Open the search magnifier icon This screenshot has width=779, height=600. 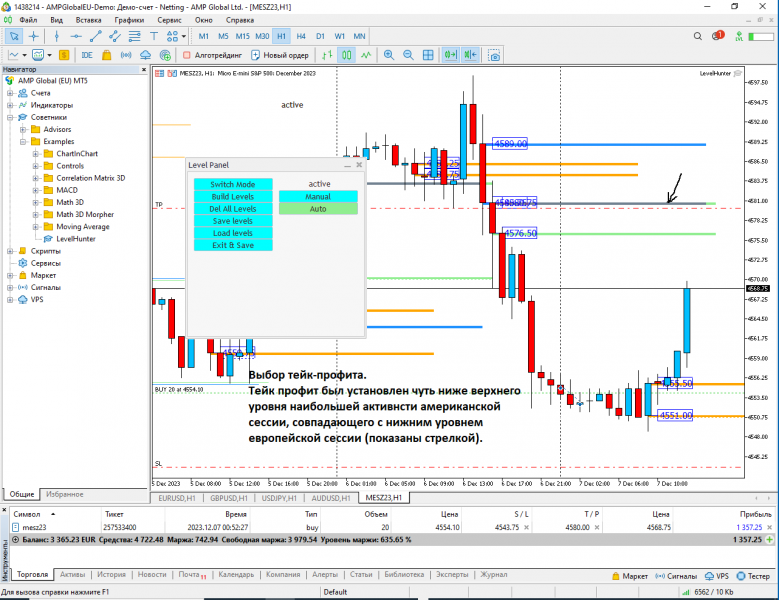coord(698,36)
